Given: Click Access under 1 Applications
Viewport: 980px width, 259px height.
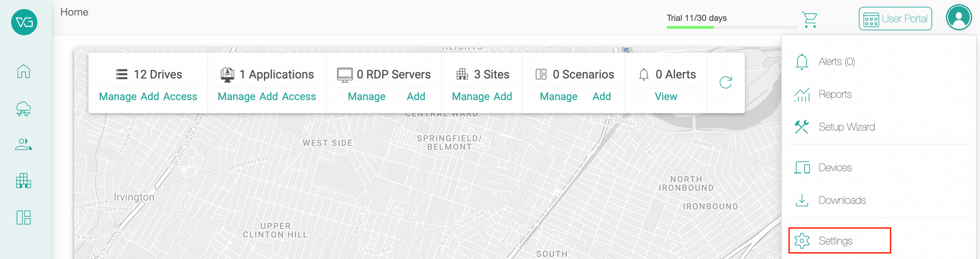Looking at the screenshot, I should (x=299, y=96).
